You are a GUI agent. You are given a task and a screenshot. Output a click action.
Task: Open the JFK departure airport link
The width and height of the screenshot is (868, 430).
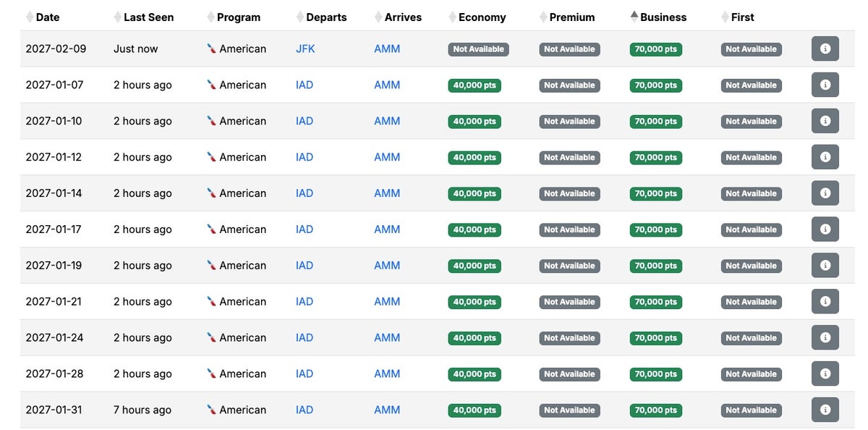coord(305,49)
